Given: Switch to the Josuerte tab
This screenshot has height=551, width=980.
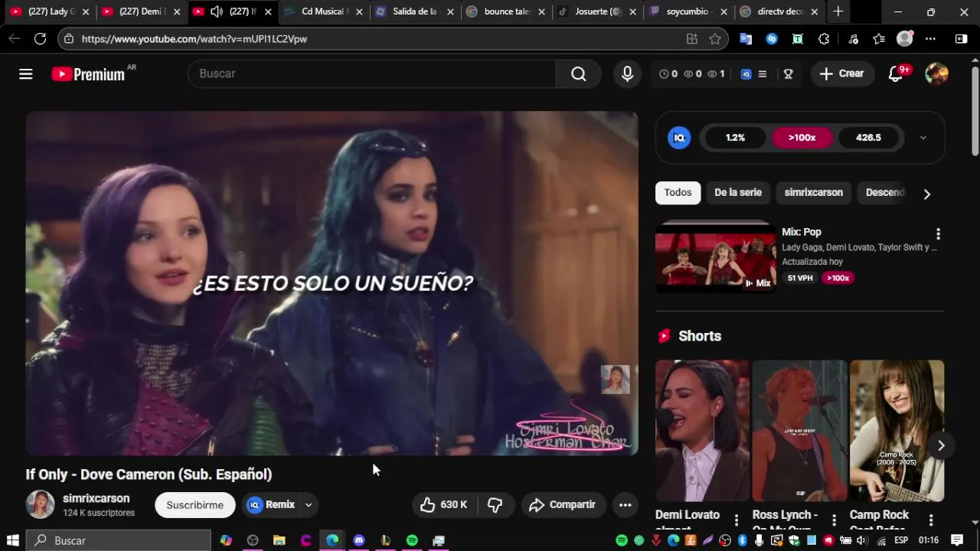Looking at the screenshot, I should 596,11.
